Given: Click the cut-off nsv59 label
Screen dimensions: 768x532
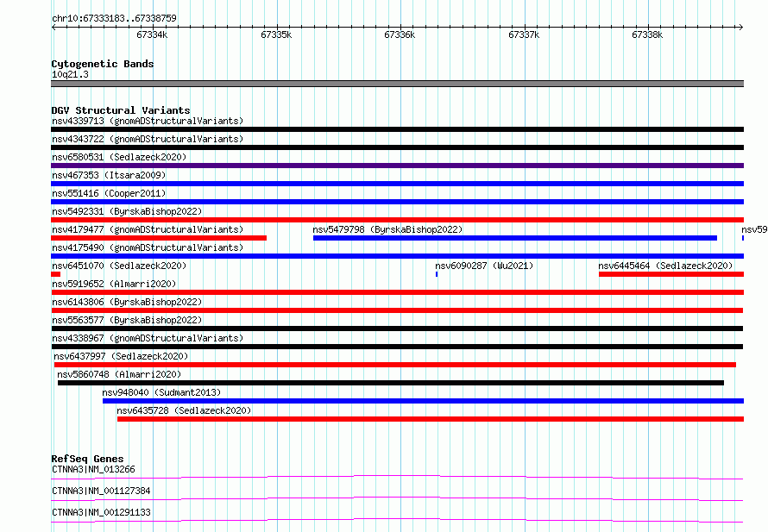Looking at the screenshot, I should 754,229.
